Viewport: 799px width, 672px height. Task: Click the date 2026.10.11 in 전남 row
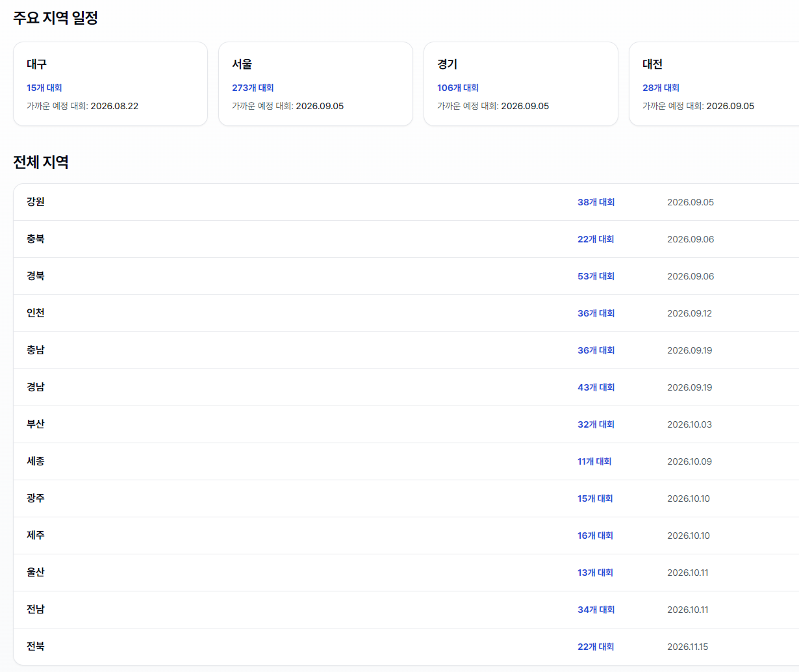coord(688,610)
